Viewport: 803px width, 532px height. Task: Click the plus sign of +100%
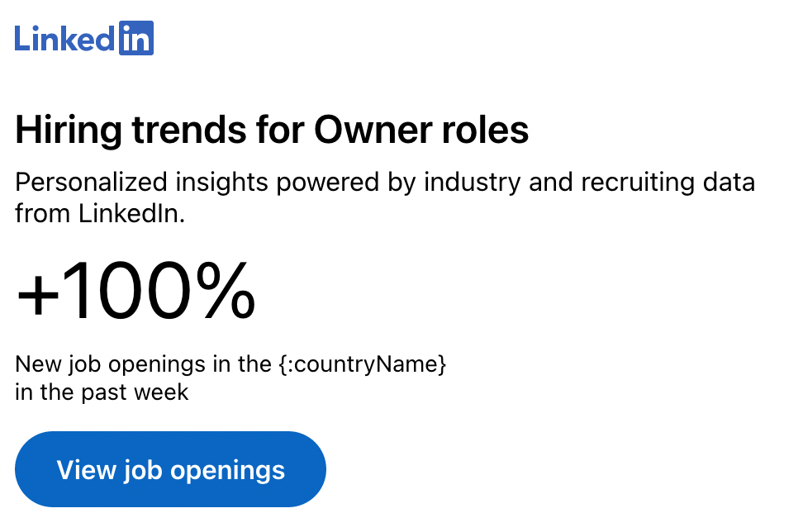[x=38, y=296]
